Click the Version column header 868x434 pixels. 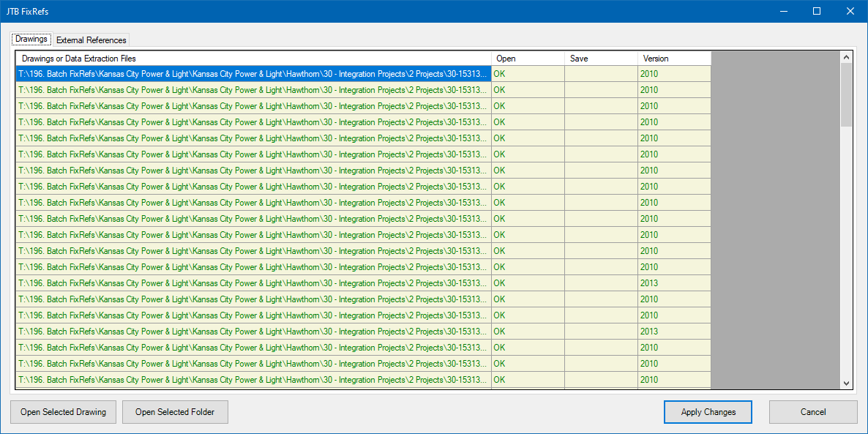(674, 58)
